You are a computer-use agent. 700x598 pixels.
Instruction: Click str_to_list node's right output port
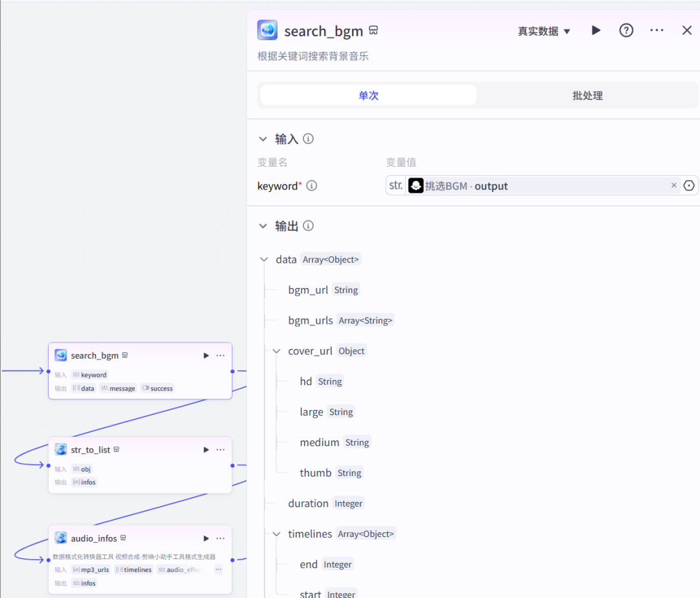(233, 465)
